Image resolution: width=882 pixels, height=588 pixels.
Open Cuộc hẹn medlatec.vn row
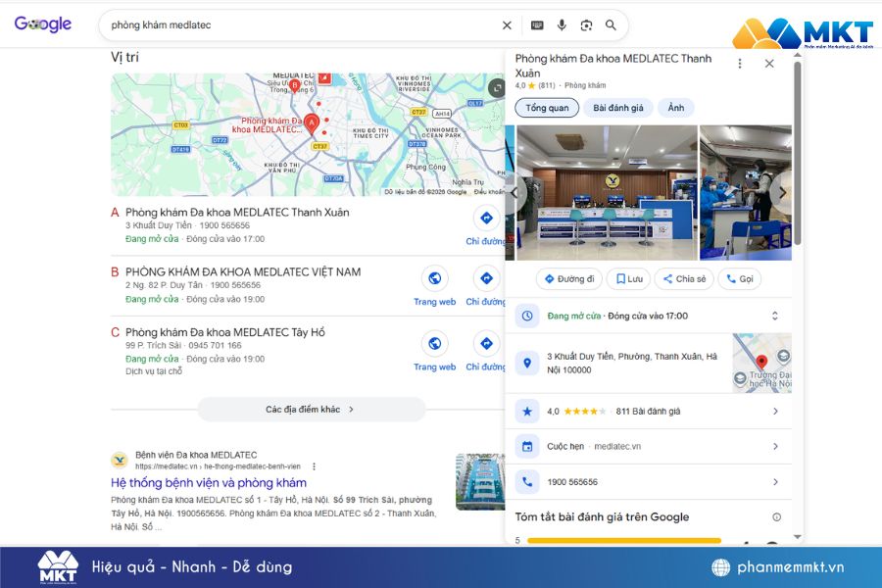649,446
